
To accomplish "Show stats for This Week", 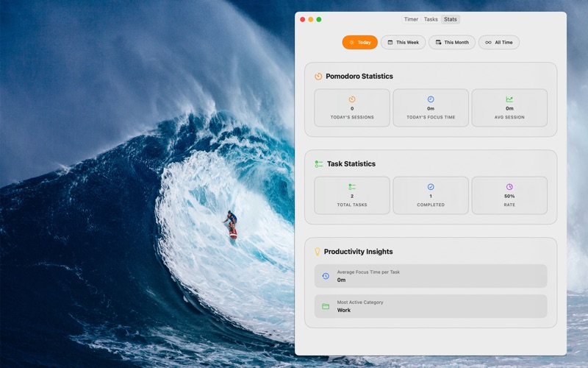I will click(x=403, y=43).
